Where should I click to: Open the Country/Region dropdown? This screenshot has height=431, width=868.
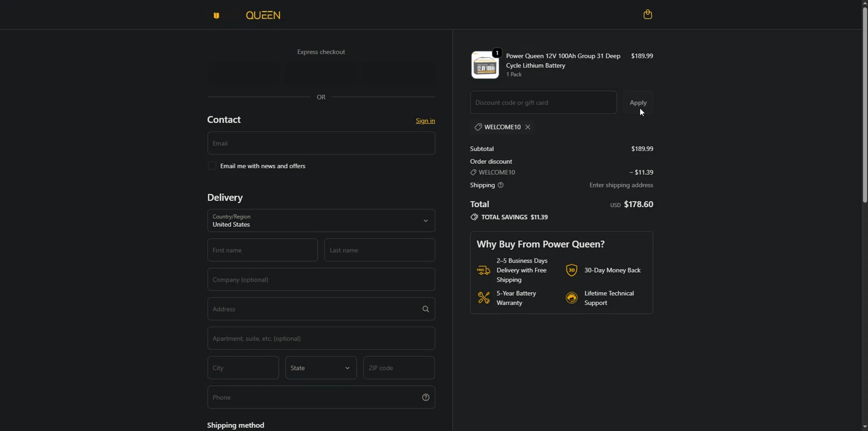pyautogui.click(x=321, y=220)
